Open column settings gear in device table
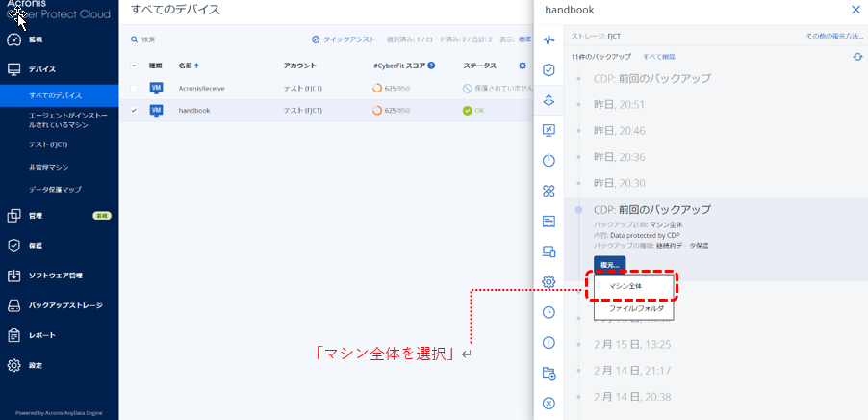 click(x=523, y=66)
